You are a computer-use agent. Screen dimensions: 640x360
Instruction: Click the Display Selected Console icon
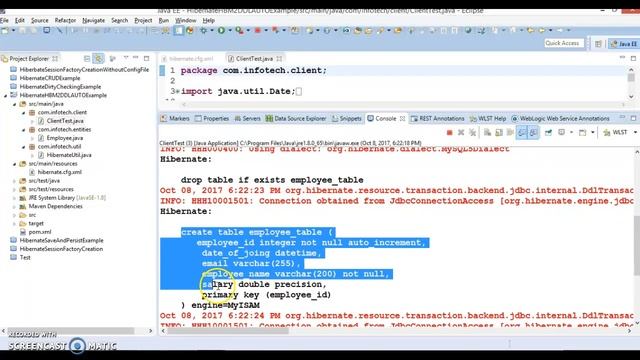coord(561,132)
